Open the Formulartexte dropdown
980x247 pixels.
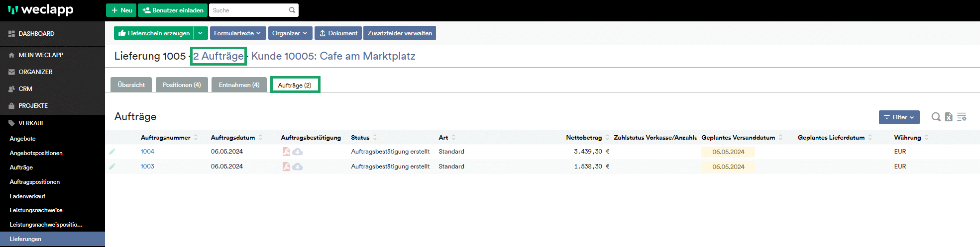pyautogui.click(x=238, y=33)
